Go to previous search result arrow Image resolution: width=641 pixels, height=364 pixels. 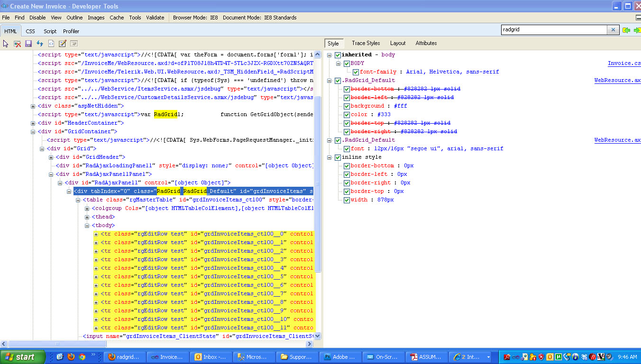626,30
